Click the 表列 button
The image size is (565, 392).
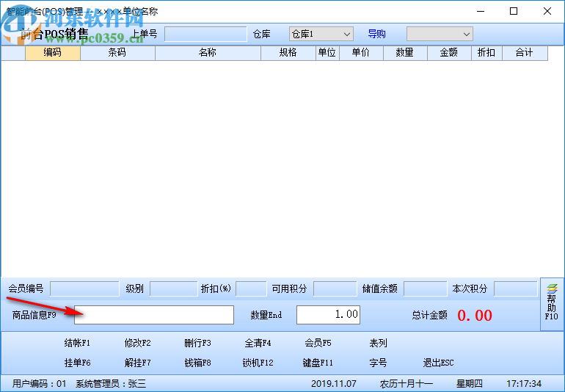378,343
